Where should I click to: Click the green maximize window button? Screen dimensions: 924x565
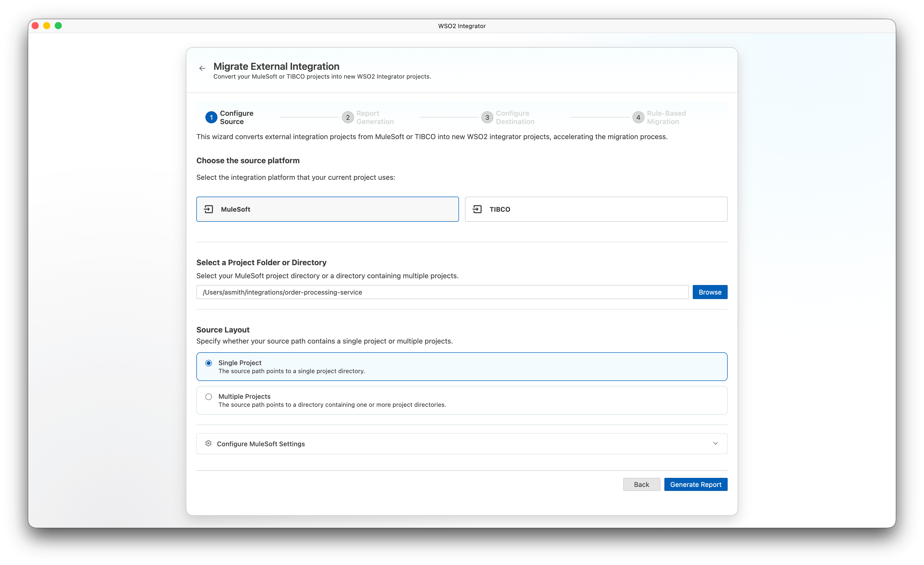click(x=58, y=26)
